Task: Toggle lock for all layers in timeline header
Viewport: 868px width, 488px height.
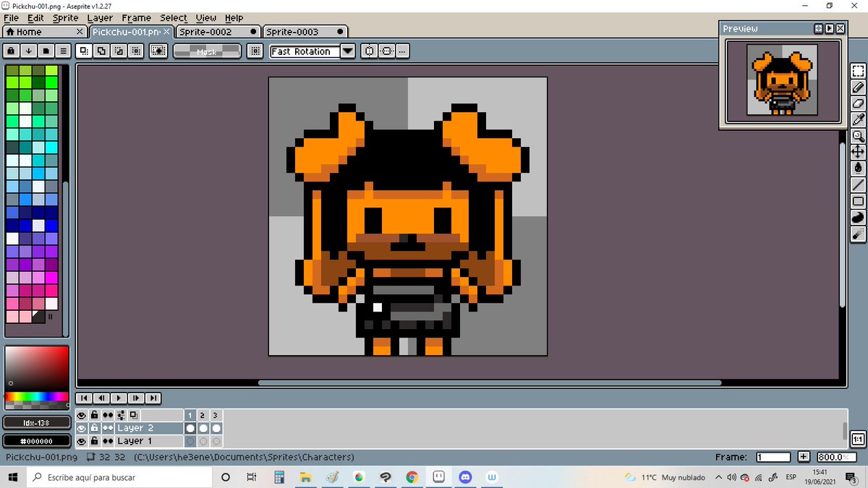Action: 94,416
